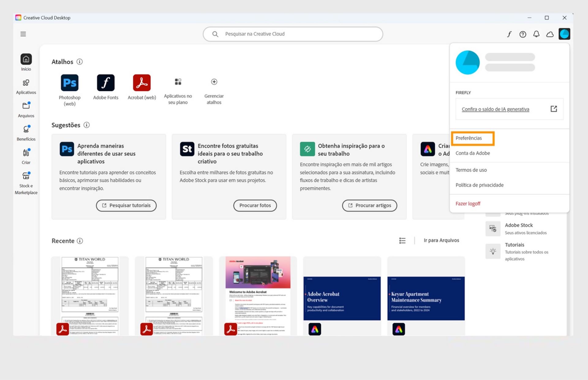Click Confira o saldo de IA generativa link
Screen dimensions: 588x380
click(x=495, y=109)
